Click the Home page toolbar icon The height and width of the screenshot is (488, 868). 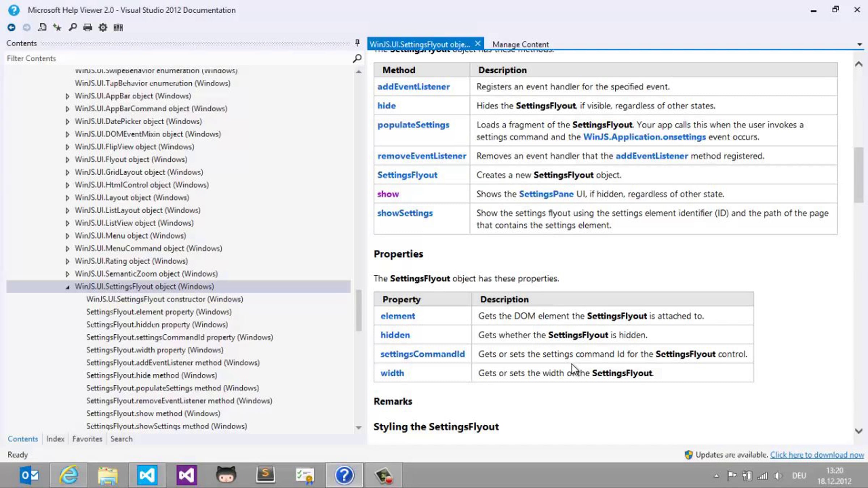[x=42, y=27]
